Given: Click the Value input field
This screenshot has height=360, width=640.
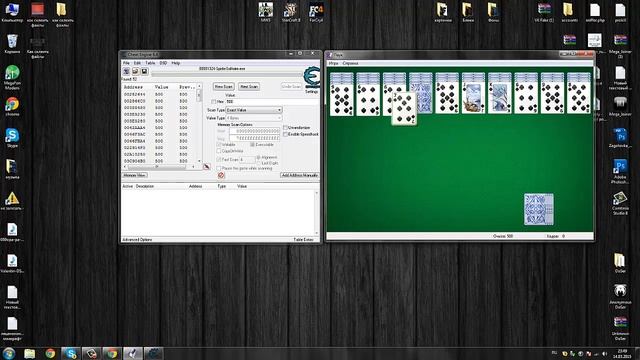Looking at the screenshot, I should tap(273, 102).
